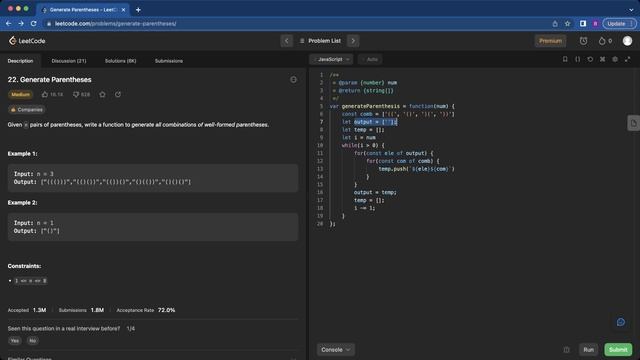
Task: Switch to the Description tab
Action: click(x=20, y=61)
